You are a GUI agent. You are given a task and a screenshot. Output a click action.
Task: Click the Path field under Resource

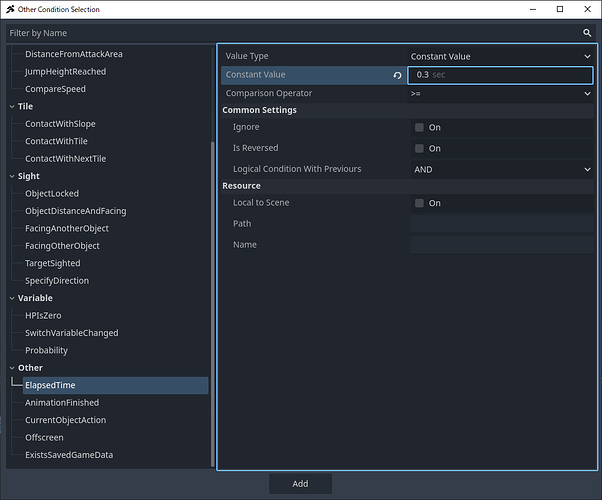click(500, 224)
